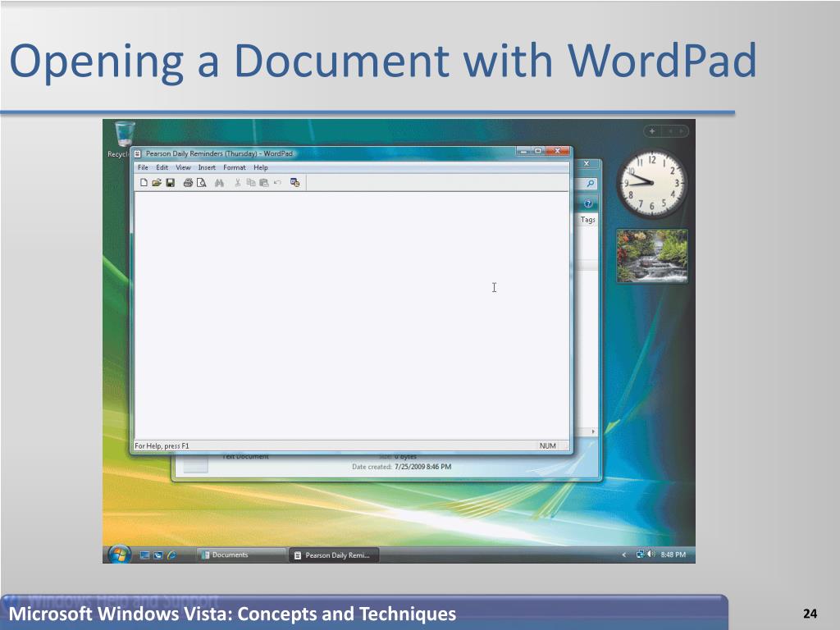Click the WordPad title bar text
This screenshot has height=630, width=840.
pos(219,153)
